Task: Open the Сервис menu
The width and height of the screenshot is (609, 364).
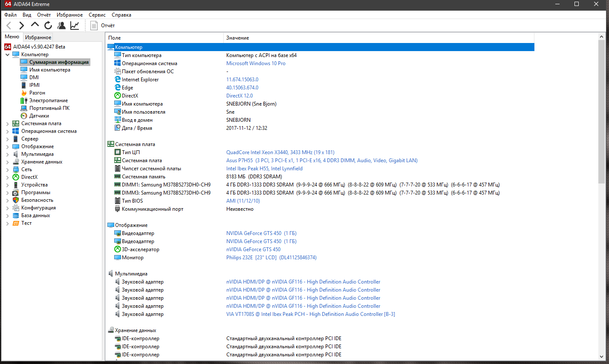Action: click(x=97, y=15)
